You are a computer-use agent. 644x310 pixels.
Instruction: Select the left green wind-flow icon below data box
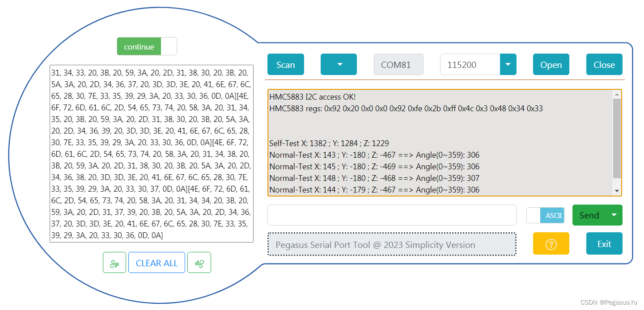coord(114,262)
